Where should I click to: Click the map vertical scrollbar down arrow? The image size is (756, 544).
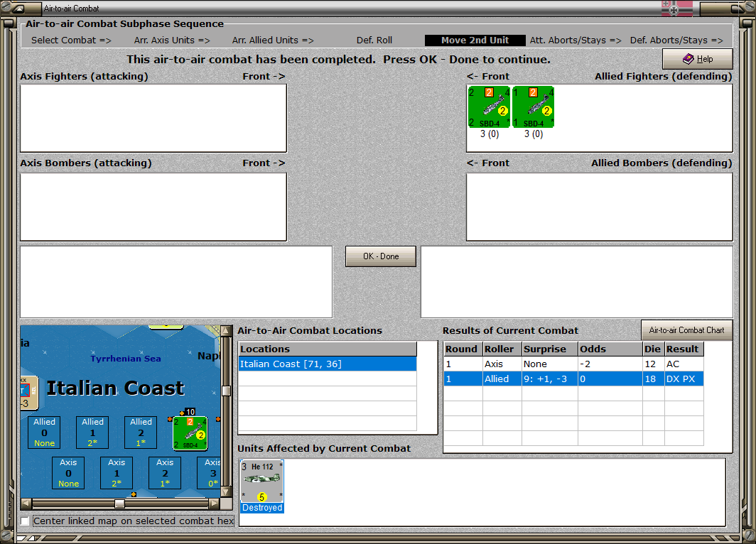[x=226, y=492]
